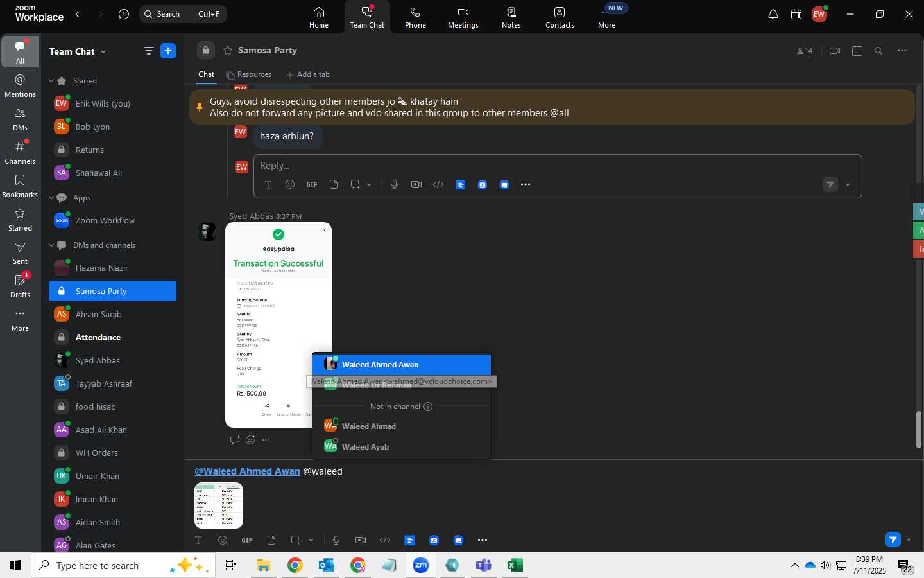
Task: Click the blue new chat plus button
Action: 168,51
